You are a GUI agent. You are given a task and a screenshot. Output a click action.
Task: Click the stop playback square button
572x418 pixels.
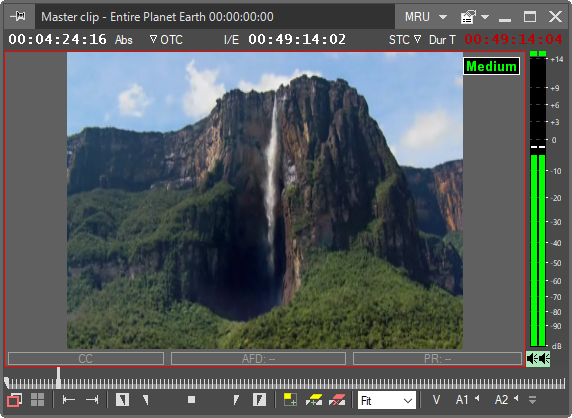tap(192, 400)
